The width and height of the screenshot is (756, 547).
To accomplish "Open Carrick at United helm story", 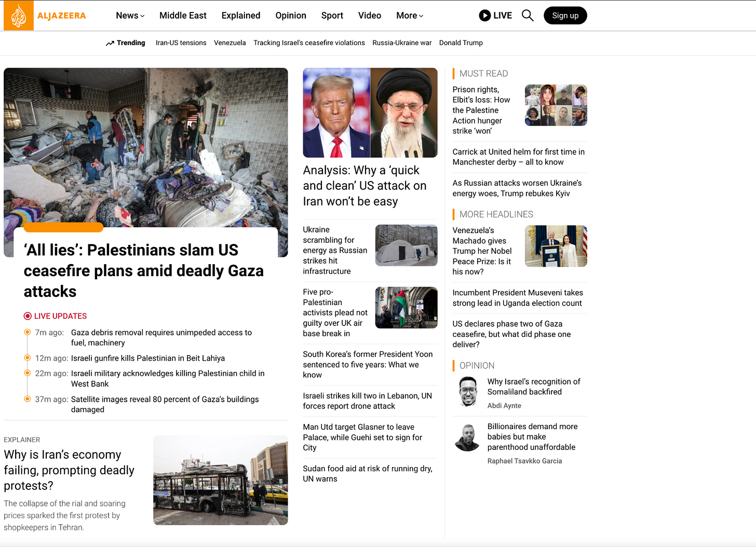I will click(519, 157).
